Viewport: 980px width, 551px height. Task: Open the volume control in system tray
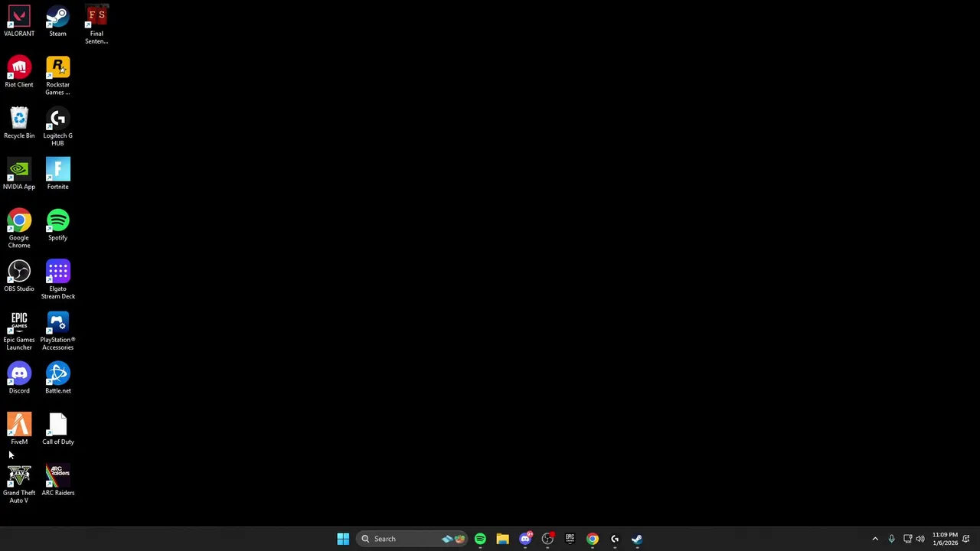click(x=920, y=539)
